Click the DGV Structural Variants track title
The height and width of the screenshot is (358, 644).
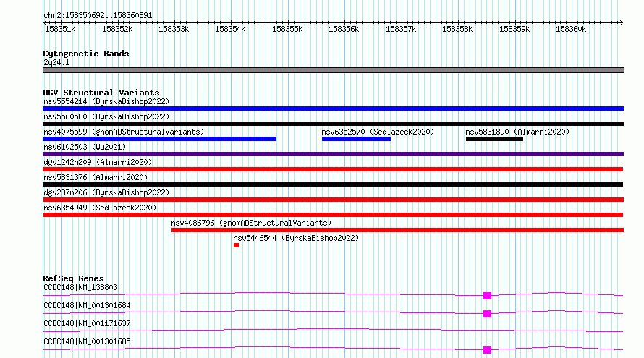point(101,93)
